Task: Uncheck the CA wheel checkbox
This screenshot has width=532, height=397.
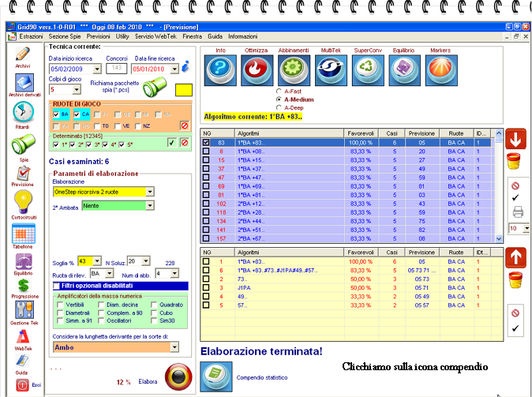Action: coord(77,114)
